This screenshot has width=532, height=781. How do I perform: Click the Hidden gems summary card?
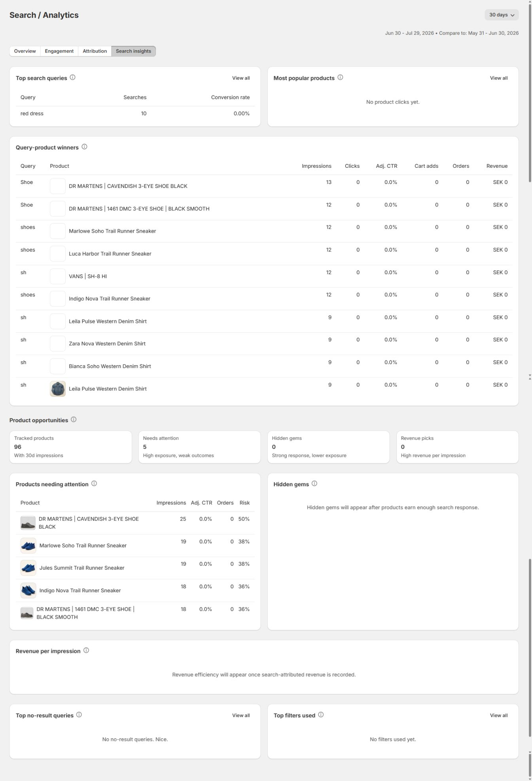328,447
